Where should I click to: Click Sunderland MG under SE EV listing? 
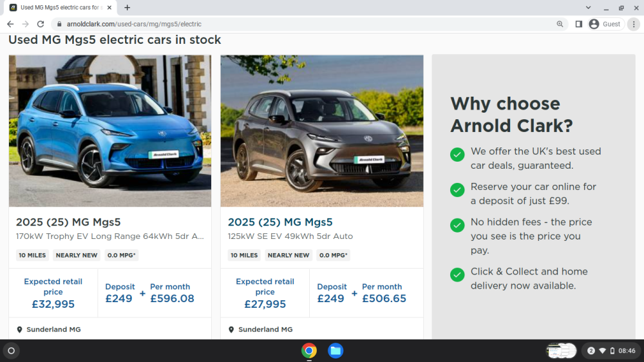tap(266, 330)
